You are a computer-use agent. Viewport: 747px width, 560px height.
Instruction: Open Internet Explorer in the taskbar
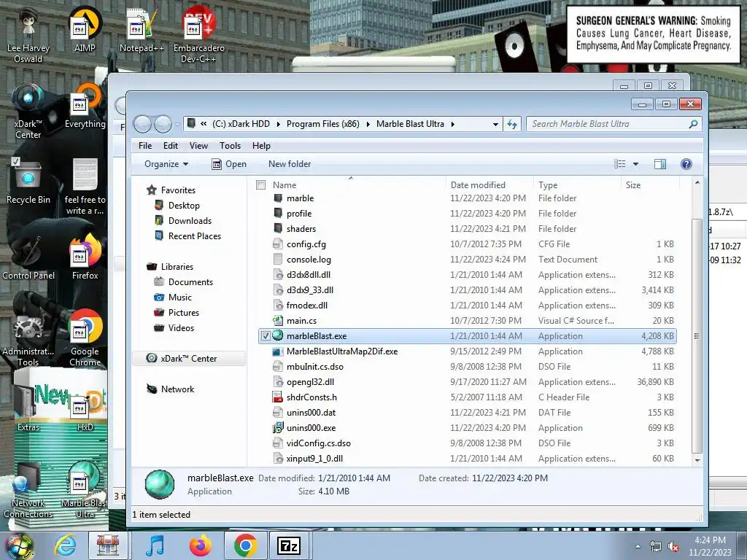pyautogui.click(x=65, y=545)
